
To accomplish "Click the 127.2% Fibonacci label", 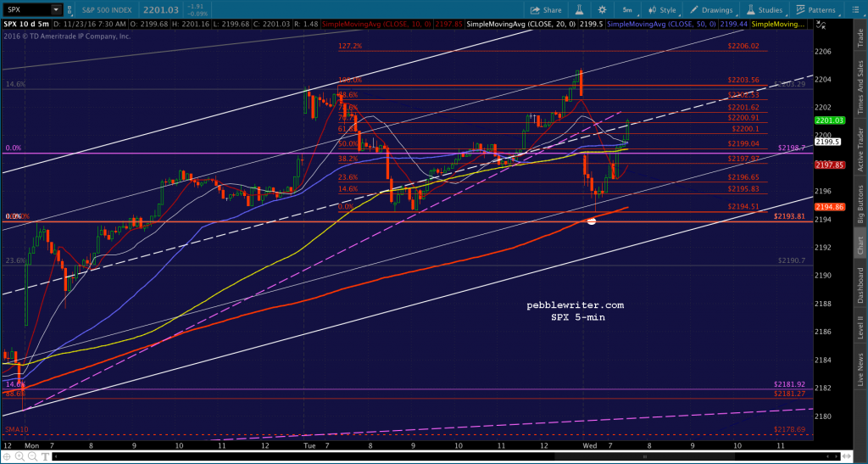I will (350, 47).
